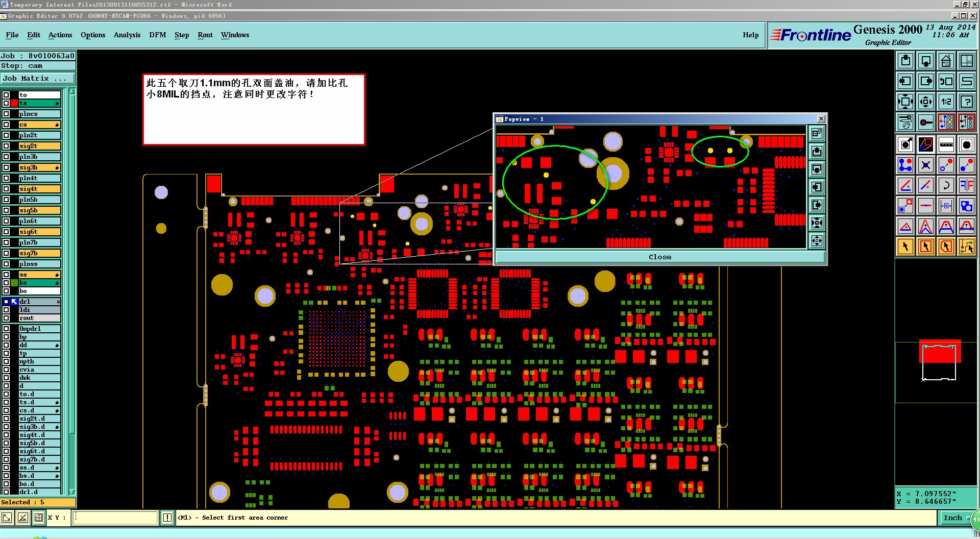
Task: Click the Popview top link window icon
Action: coord(817,134)
